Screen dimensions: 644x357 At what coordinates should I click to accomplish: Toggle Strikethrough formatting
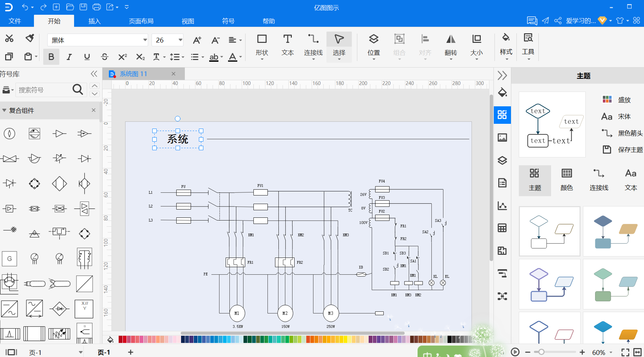tap(105, 57)
